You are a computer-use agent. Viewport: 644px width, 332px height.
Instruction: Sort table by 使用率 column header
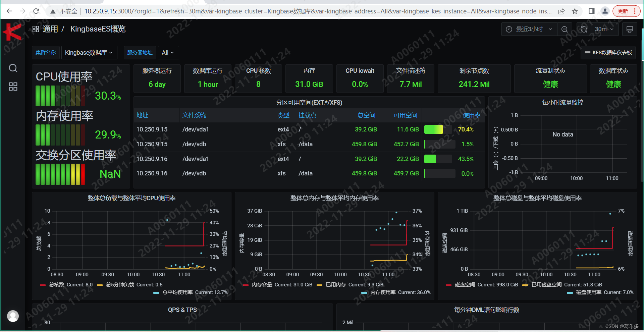pos(472,115)
